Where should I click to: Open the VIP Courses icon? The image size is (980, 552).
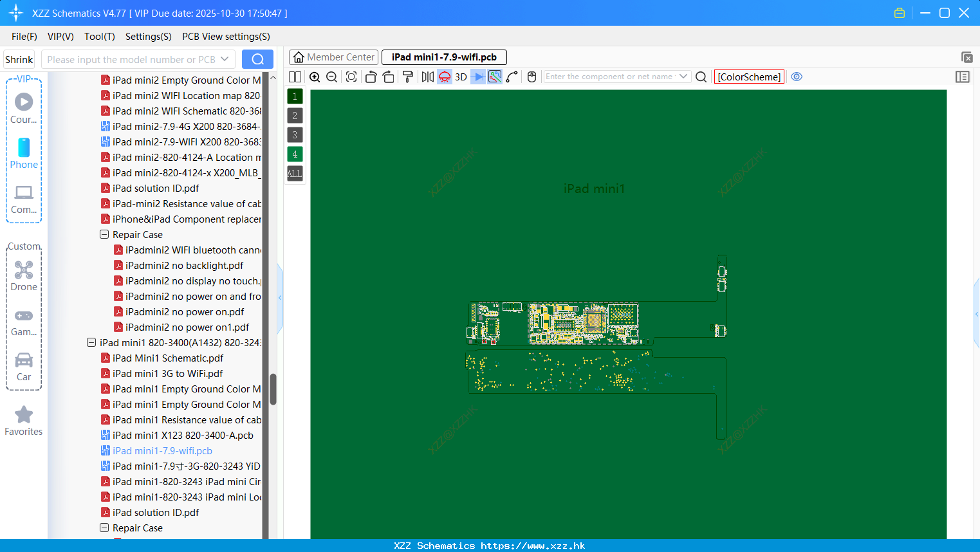[x=24, y=108]
